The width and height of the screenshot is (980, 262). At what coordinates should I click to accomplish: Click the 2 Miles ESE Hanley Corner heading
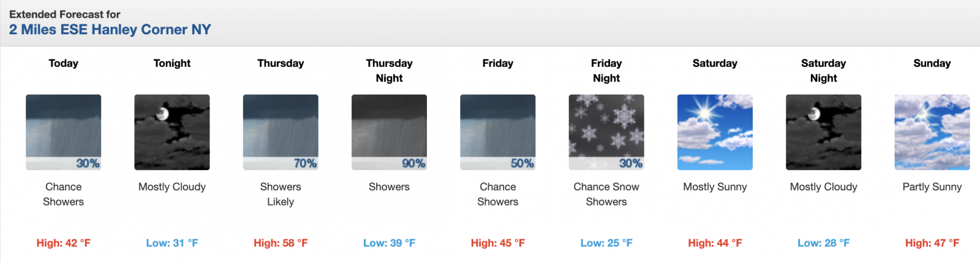coord(110,29)
